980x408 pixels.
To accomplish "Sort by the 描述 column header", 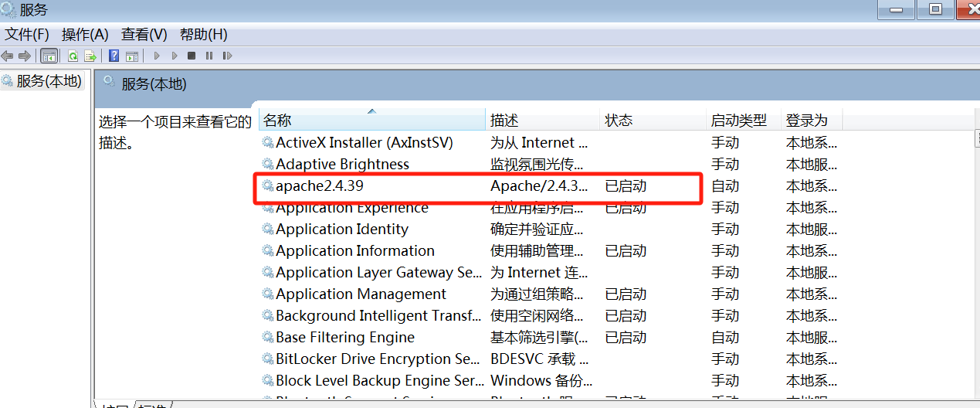I will (544, 120).
